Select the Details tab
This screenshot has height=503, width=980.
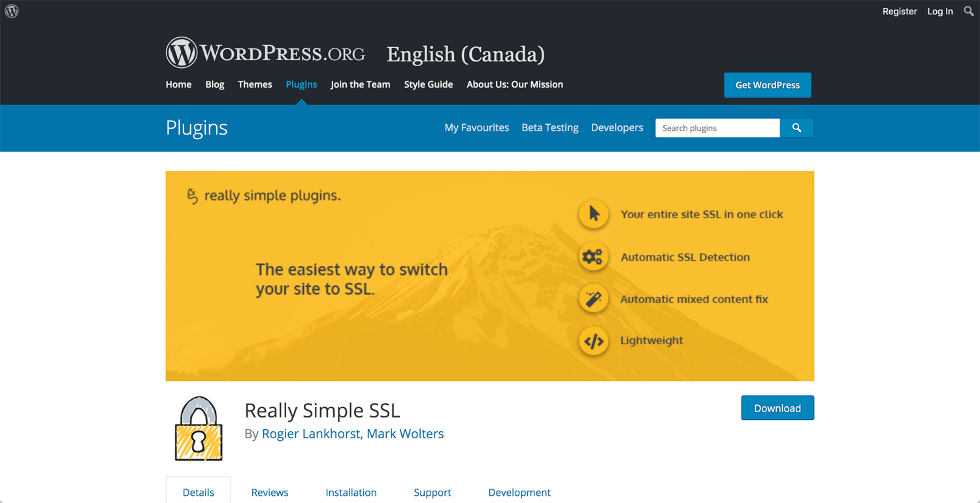[x=199, y=492]
